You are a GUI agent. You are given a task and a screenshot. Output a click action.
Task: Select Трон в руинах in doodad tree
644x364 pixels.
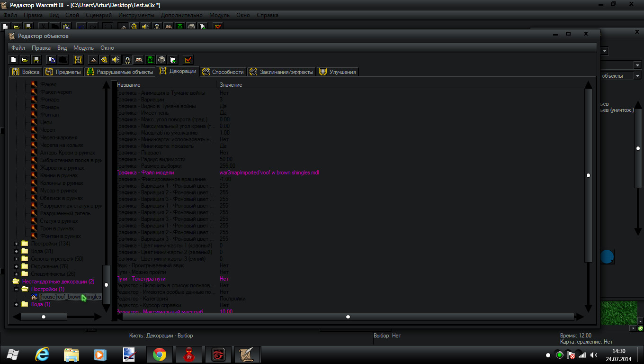pyautogui.click(x=57, y=228)
